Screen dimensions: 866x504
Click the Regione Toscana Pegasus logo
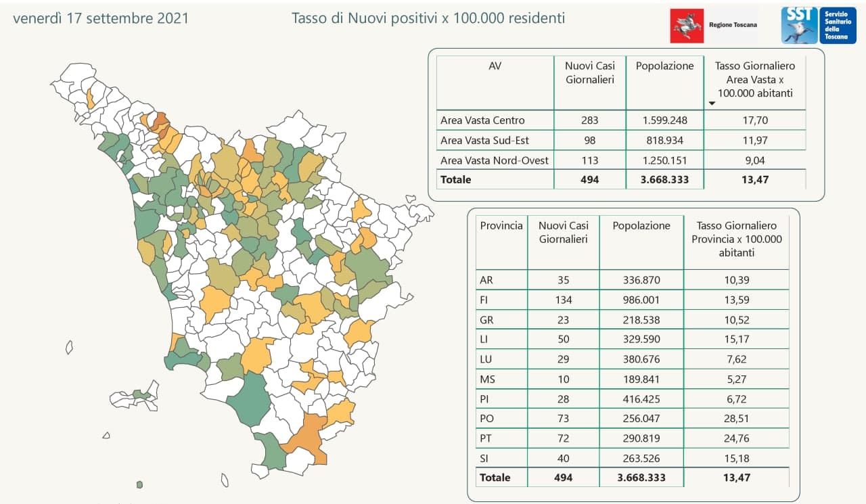pos(687,26)
